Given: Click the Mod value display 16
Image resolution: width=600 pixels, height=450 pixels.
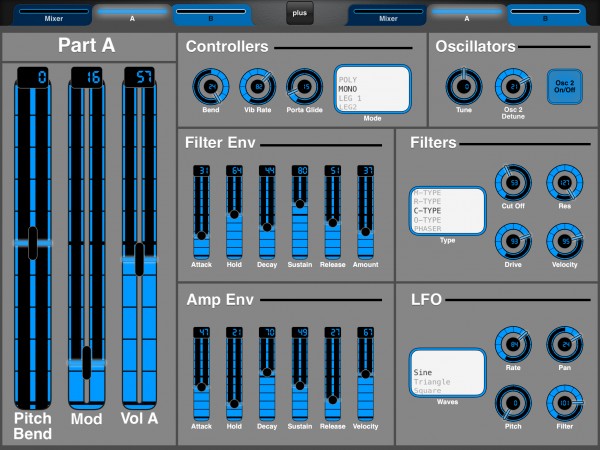Looking at the screenshot, I should pos(87,77).
